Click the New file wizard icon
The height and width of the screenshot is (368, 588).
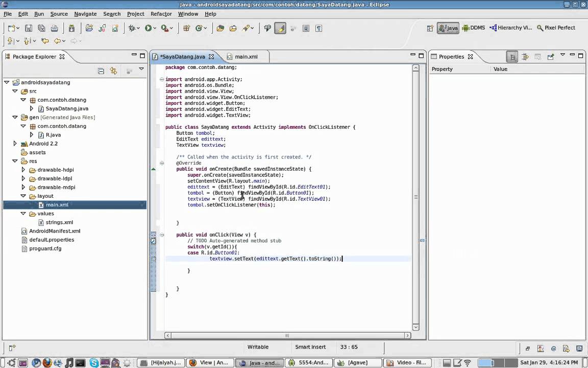[12, 28]
